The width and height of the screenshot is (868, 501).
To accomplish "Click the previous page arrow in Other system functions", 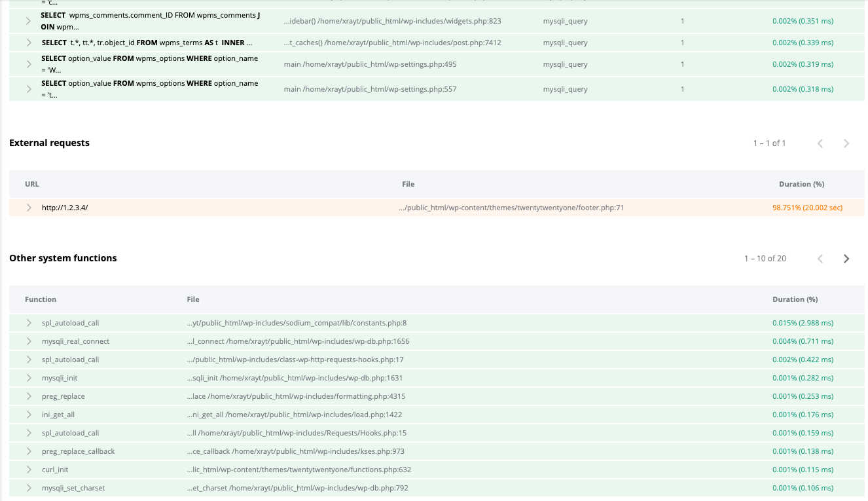I will 820,258.
